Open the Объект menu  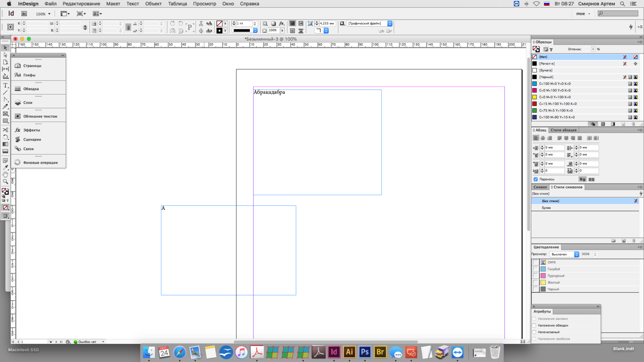(153, 4)
